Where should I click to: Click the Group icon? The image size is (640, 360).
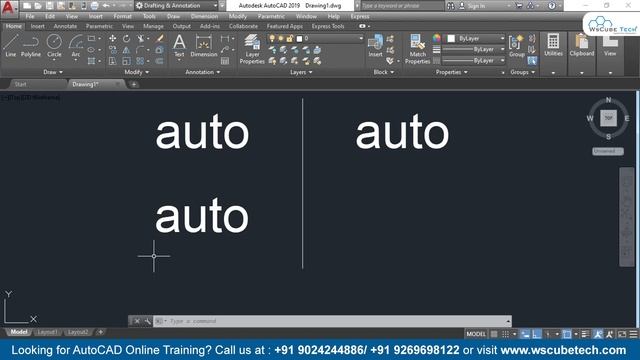[516, 45]
